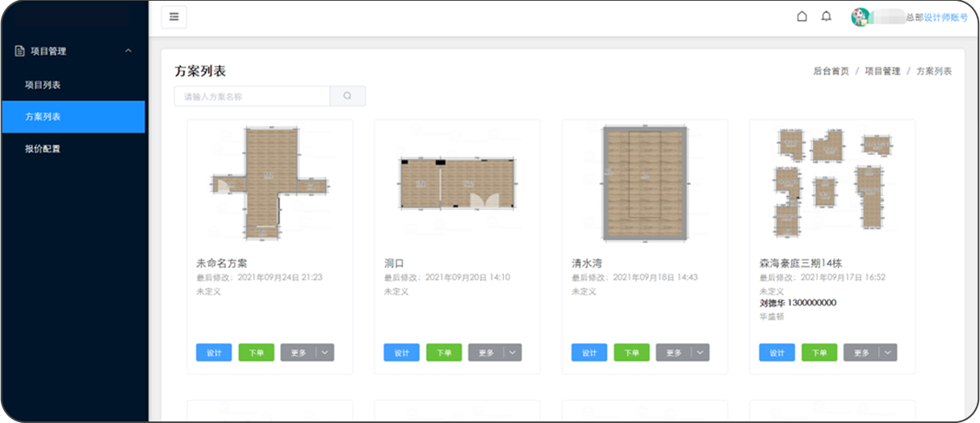This screenshot has height=423, width=980.
Task: Click 更多 button for 未命名方案
Action: pyautogui.click(x=298, y=353)
